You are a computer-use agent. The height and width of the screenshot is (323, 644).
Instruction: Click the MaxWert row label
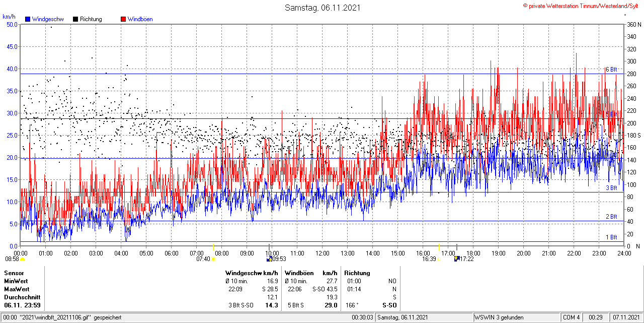(17, 289)
